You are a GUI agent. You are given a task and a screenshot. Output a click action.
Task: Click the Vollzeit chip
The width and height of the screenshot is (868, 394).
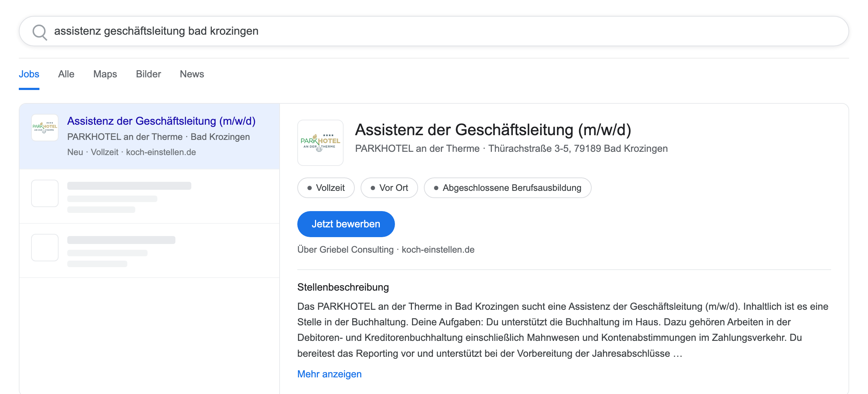pyautogui.click(x=326, y=188)
